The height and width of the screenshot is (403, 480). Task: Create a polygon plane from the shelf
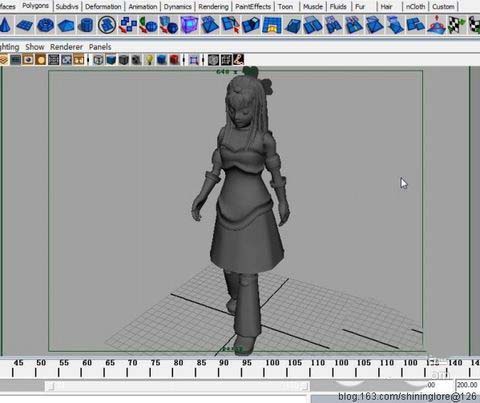(x=25, y=25)
